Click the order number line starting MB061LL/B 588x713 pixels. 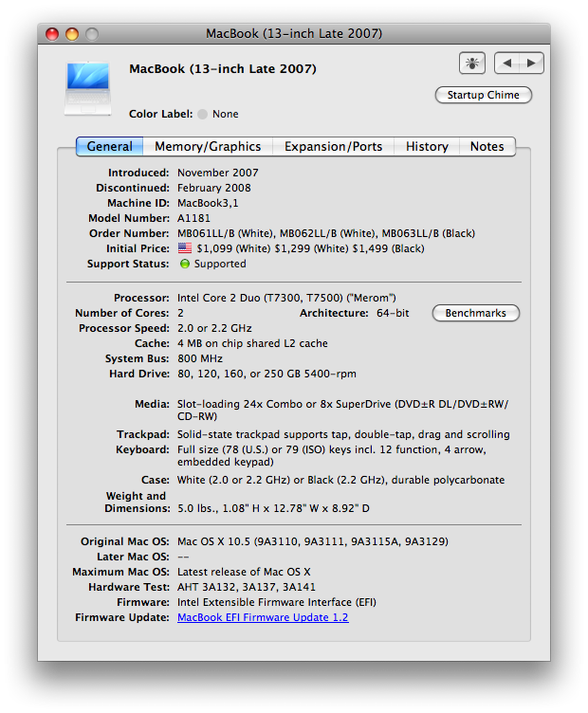[326, 233]
